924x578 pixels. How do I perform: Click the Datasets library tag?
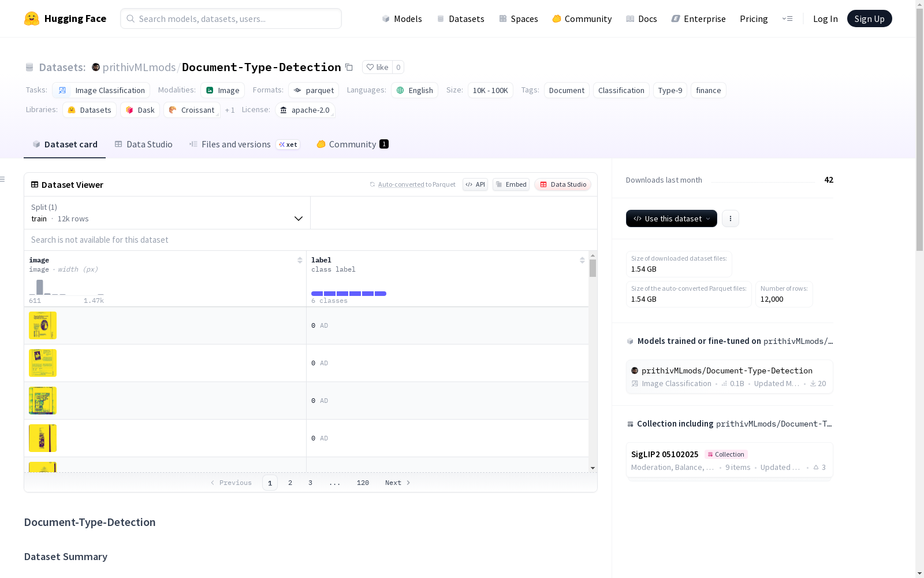90,110
